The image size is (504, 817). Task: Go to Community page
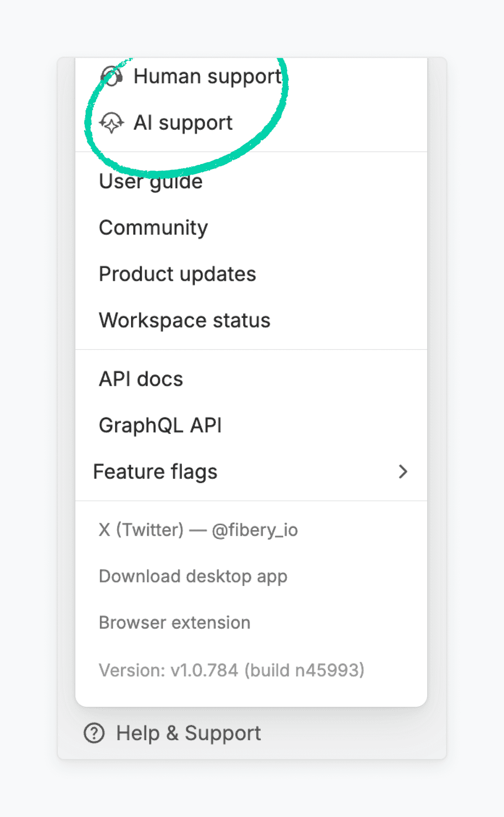153,228
